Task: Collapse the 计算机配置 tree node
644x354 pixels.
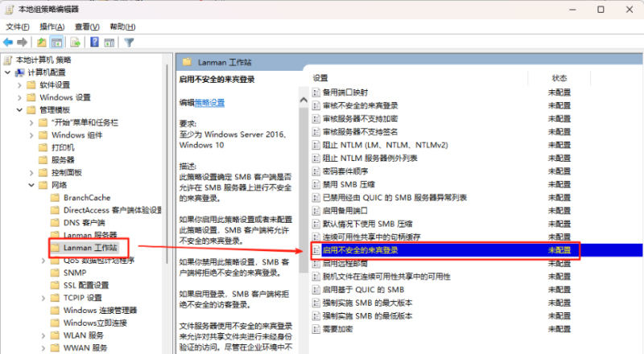Action: tap(7, 72)
